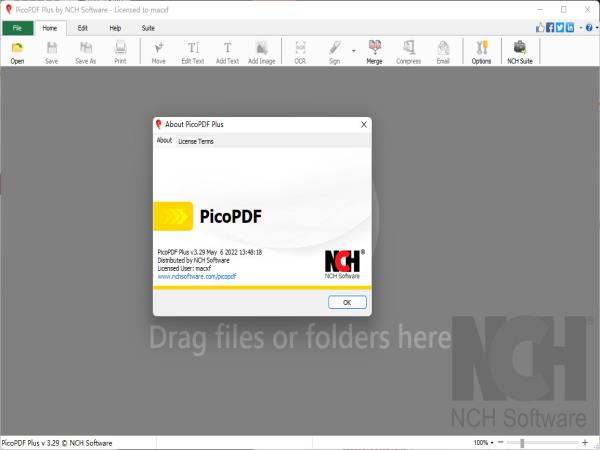
Task: Select the Edit Text tool
Action: 193,52
